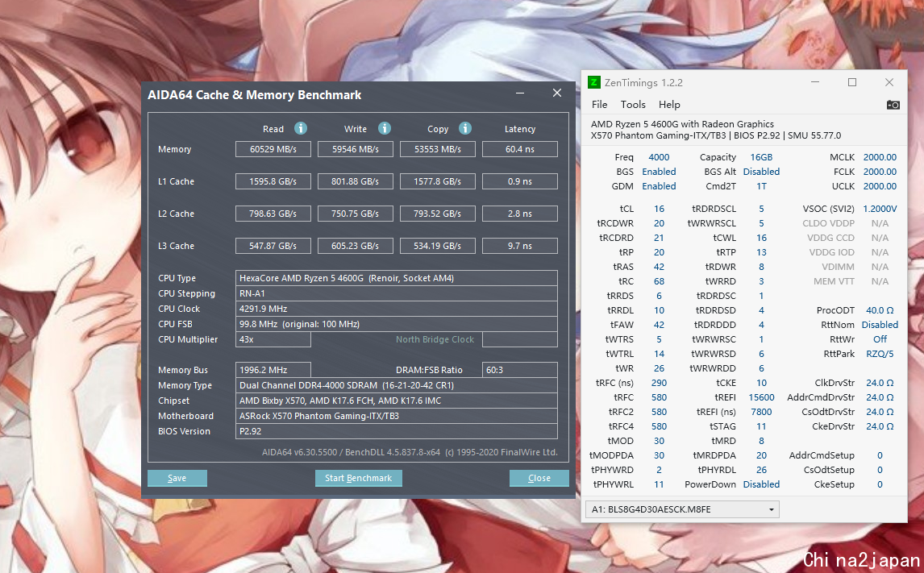The image size is (924, 573).
Task: Click the L1 Cache Read value 1595.8 GB/s
Action: (x=273, y=181)
